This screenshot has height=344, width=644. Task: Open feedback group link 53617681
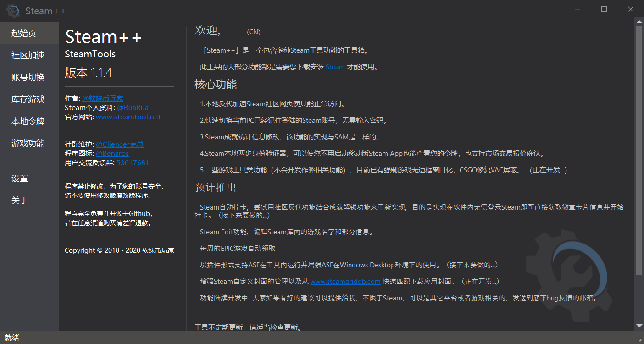tap(133, 163)
